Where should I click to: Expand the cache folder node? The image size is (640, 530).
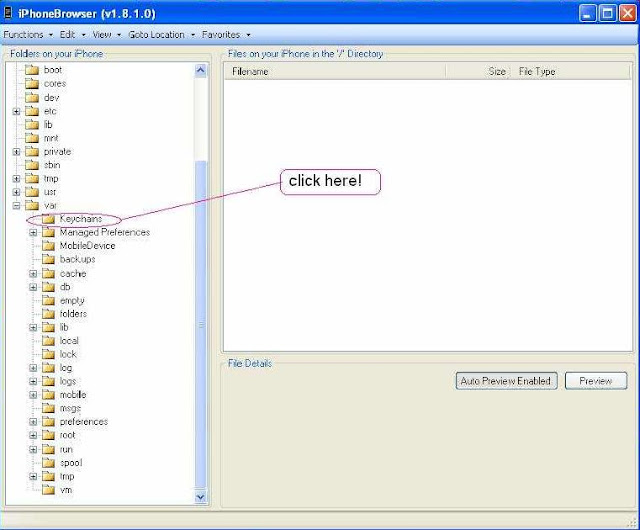(x=33, y=274)
